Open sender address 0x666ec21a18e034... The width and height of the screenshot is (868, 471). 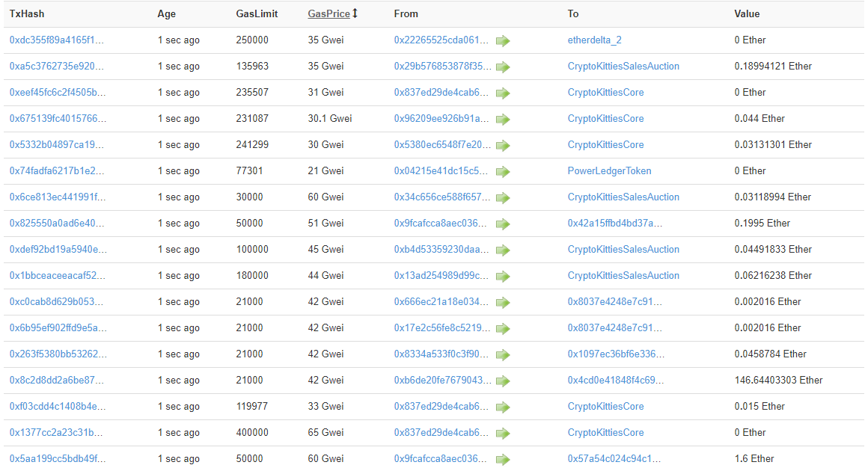[x=441, y=302]
